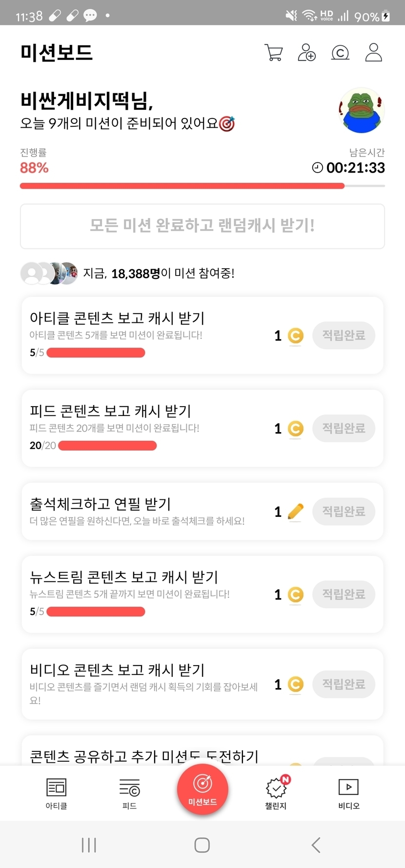This screenshot has height=868, width=405.
Task: Tap the red 미션보드 center button
Action: 202,789
